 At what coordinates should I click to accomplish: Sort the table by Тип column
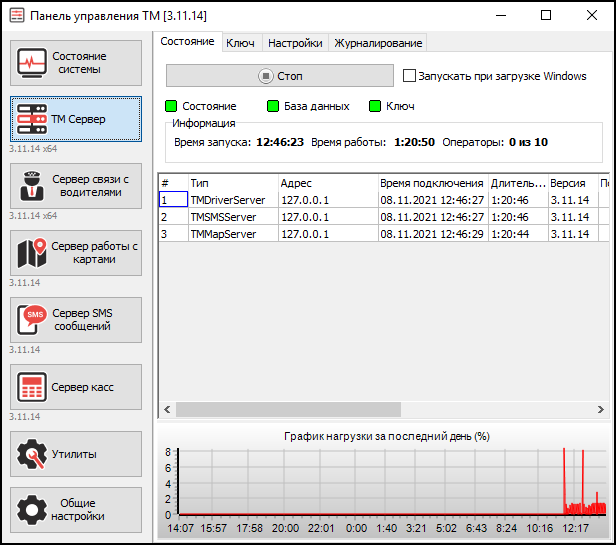[x=232, y=184]
